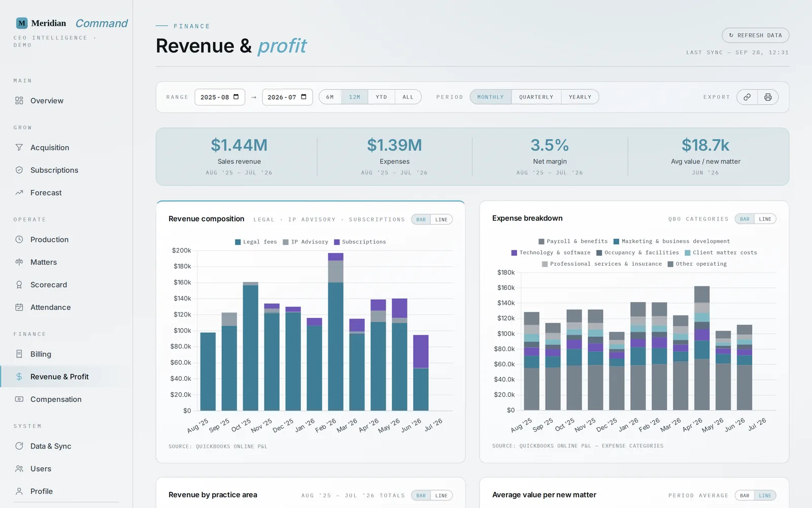Switch Revenue composition chart to Line
The width and height of the screenshot is (812, 508).
point(442,219)
